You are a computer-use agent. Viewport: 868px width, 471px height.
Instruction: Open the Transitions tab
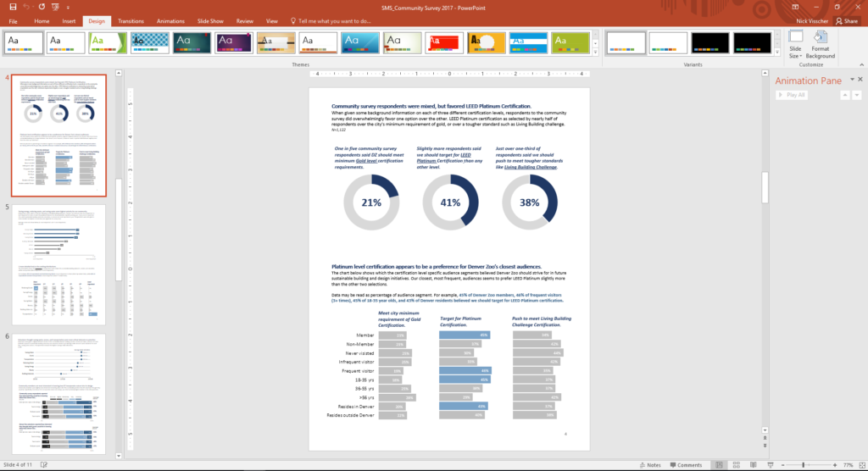point(131,20)
